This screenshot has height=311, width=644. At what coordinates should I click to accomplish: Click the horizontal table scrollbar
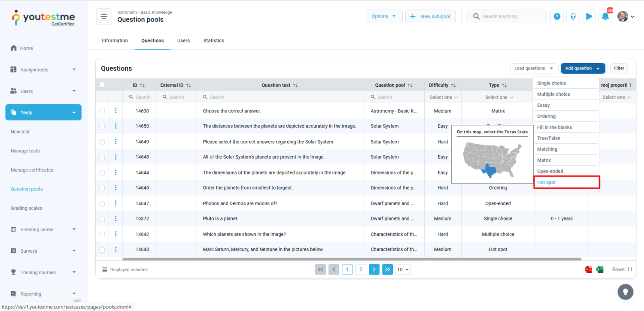[x=351, y=259]
